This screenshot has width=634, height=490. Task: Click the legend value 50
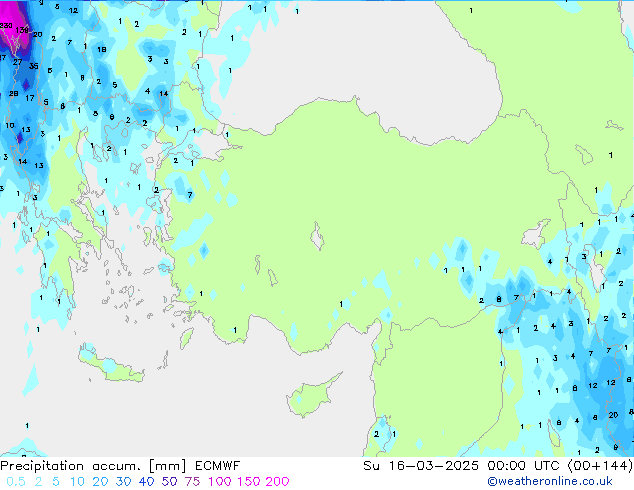(x=169, y=482)
